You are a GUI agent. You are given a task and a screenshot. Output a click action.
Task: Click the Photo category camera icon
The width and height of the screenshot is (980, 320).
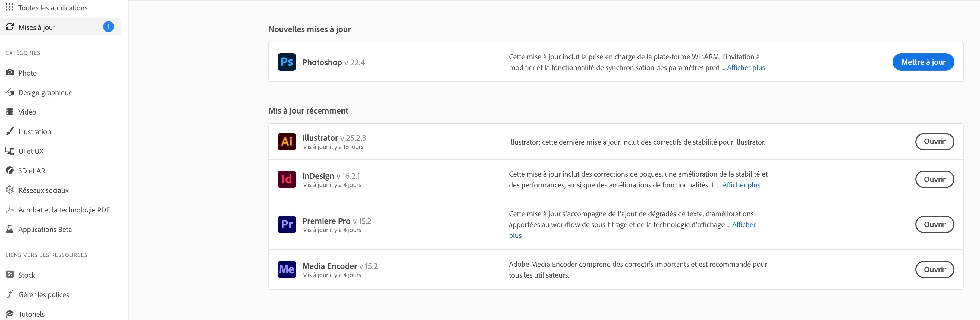(x=10, y=73)
